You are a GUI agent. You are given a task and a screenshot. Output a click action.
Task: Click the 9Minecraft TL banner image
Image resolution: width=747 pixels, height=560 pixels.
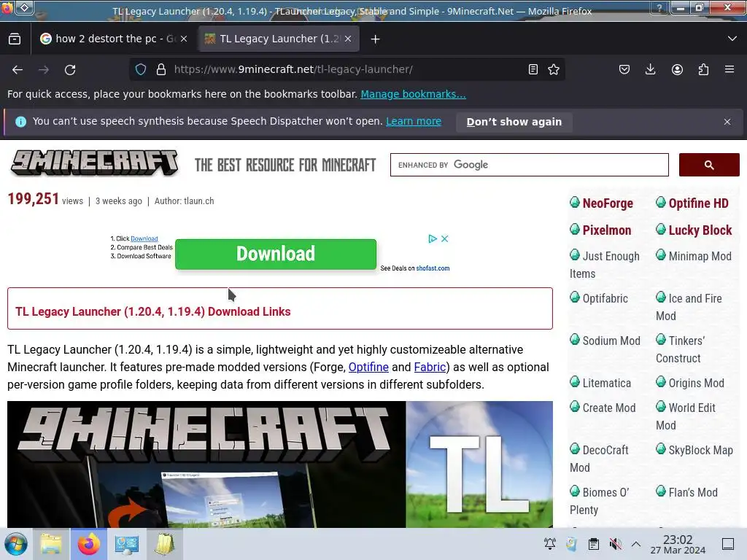280,464
